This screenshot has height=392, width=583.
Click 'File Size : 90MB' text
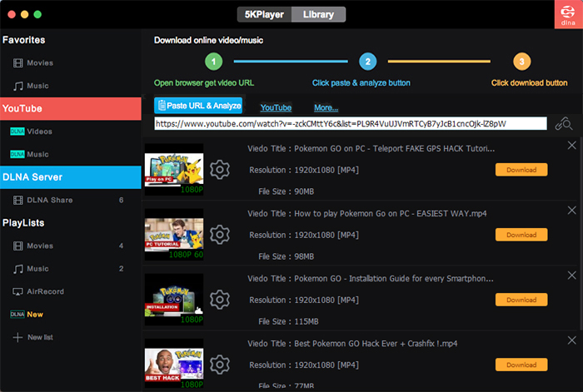pos(286,191)
